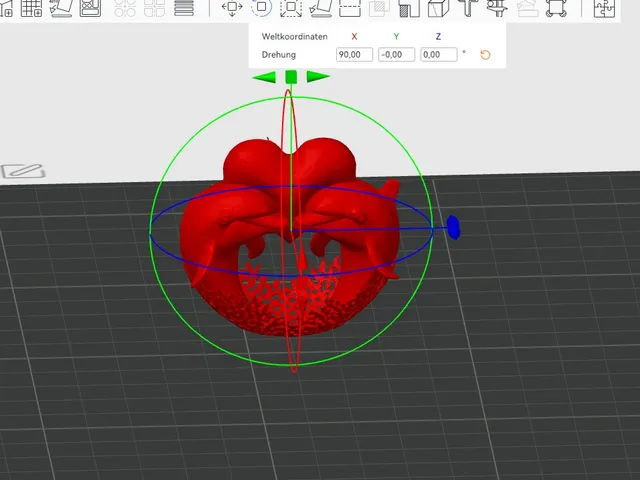The width and height of the screenshot is (640, 480).
Task: Open the Support painting tool
Action: coord(409,8)
